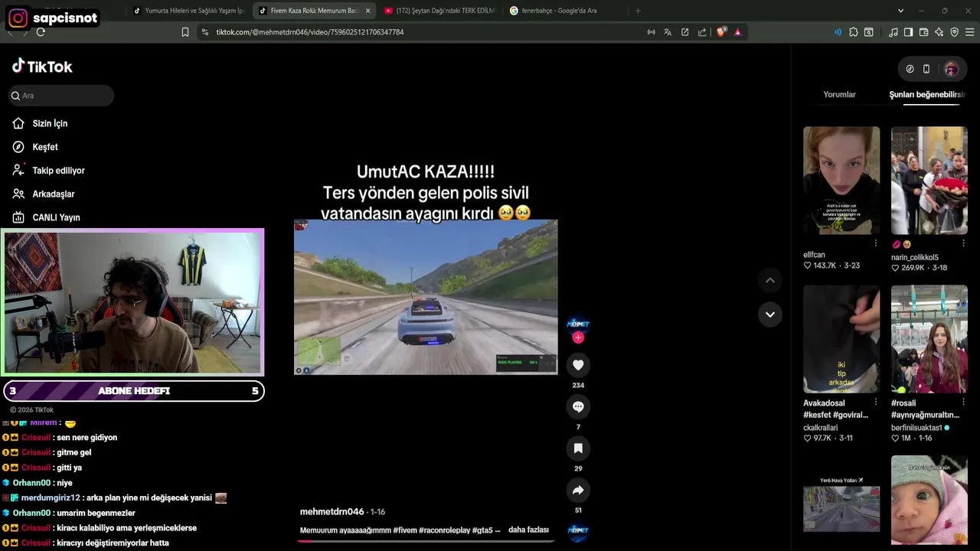Open the #rosali video thumbnail
Image resolution: width=980 pixels, height=551 pixels.
[929, 339]
